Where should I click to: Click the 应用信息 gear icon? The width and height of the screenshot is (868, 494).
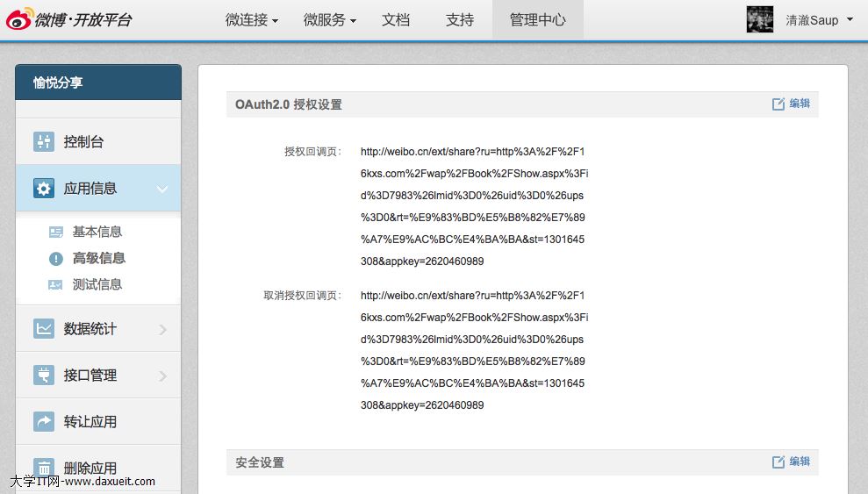coord(44,188)
